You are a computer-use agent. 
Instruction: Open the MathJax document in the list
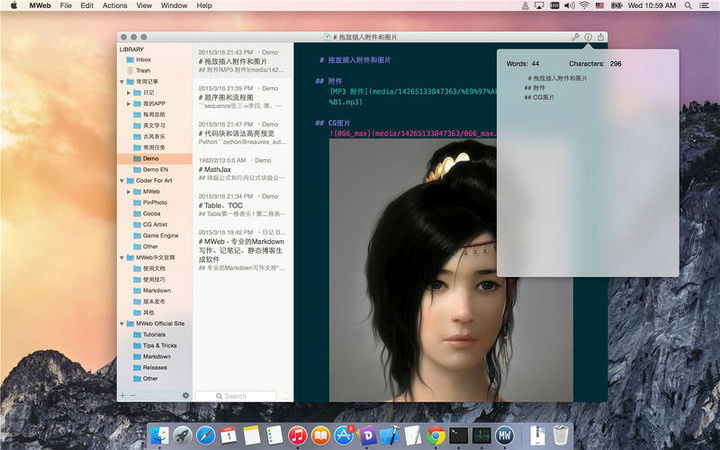pos(242,169)
